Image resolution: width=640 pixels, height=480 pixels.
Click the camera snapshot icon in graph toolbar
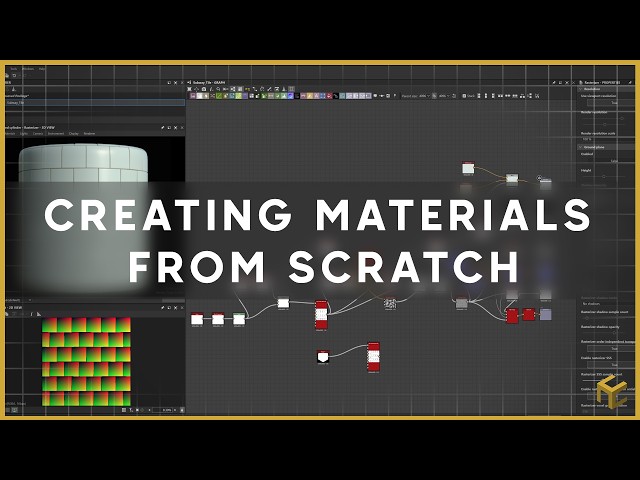click(x=204, y=89)
